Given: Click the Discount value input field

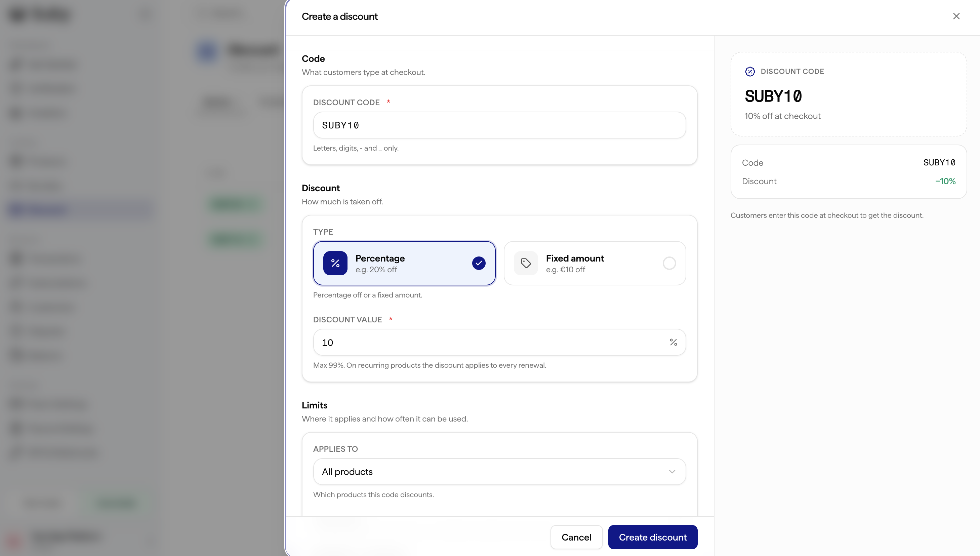Looking at the screenshot, I should coord(499,342).
